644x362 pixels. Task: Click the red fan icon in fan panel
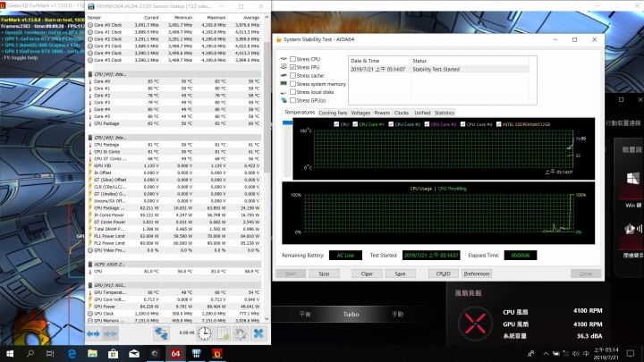coord(475,324)
